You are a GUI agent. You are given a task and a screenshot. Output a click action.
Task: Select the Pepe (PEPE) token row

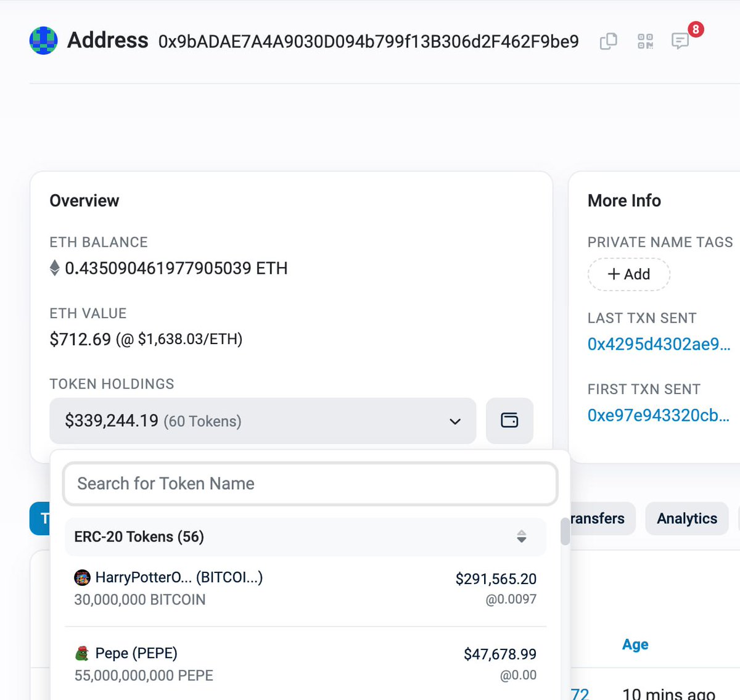click(x=305, y=664)
